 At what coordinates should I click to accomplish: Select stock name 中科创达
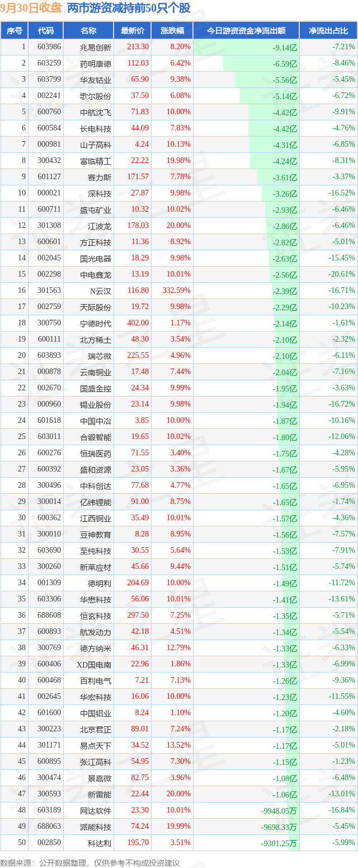pyautogui.click(x=96, y=486)
